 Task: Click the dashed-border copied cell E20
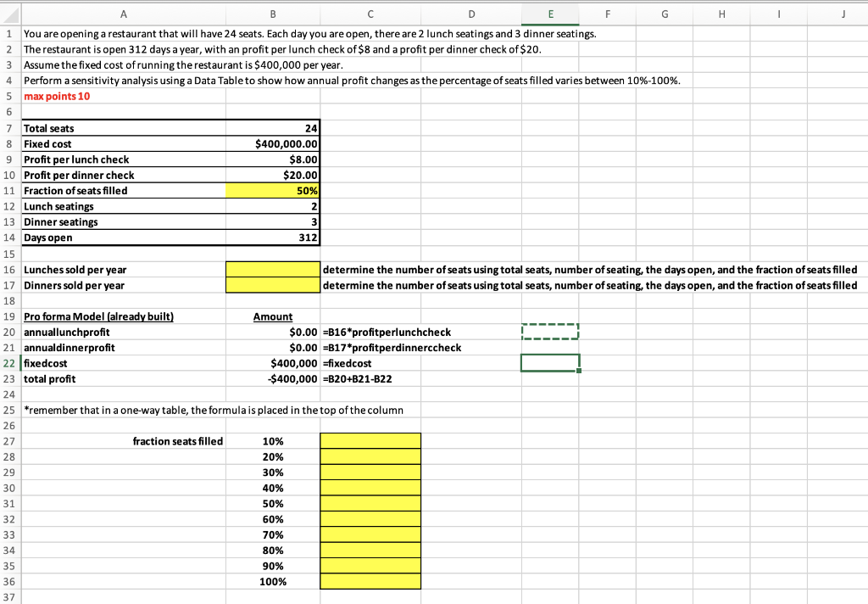tap(550, 332)
